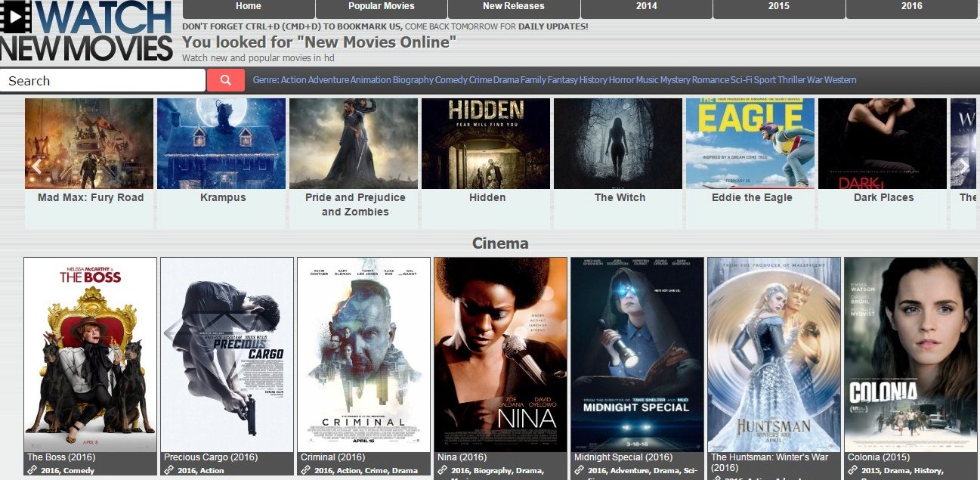Open the Precious Cargo movie poster
Viewport: 980px width, 480px height.
point(227,355)
